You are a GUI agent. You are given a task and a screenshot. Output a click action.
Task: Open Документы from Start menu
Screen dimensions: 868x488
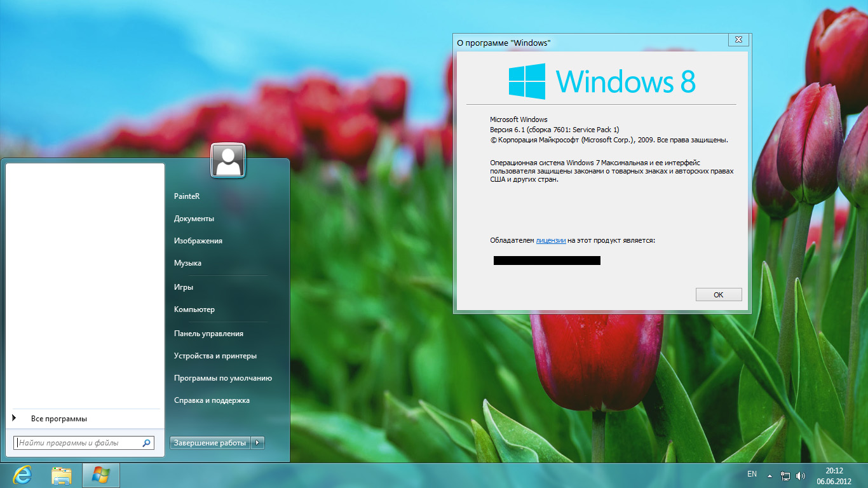click(194, 219)
